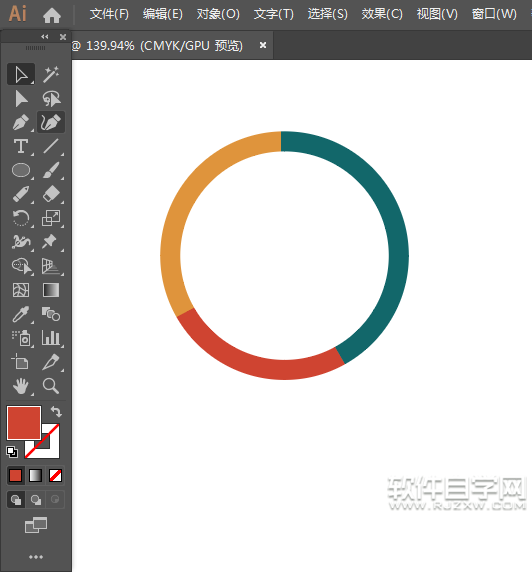Collapse the toolbar with double-arrow

pyautogui.click(x=45, y=36)
